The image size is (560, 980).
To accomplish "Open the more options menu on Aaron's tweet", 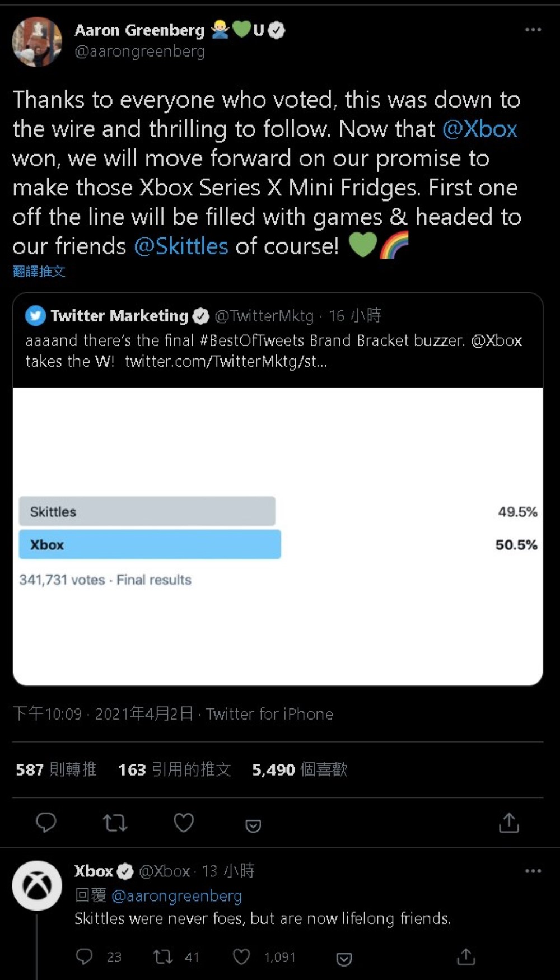I will point(533,29).
